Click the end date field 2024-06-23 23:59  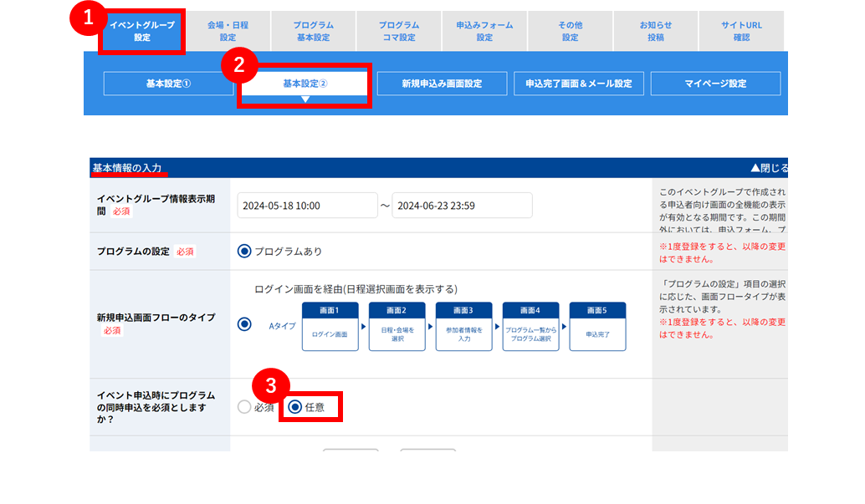pos(462,206)
